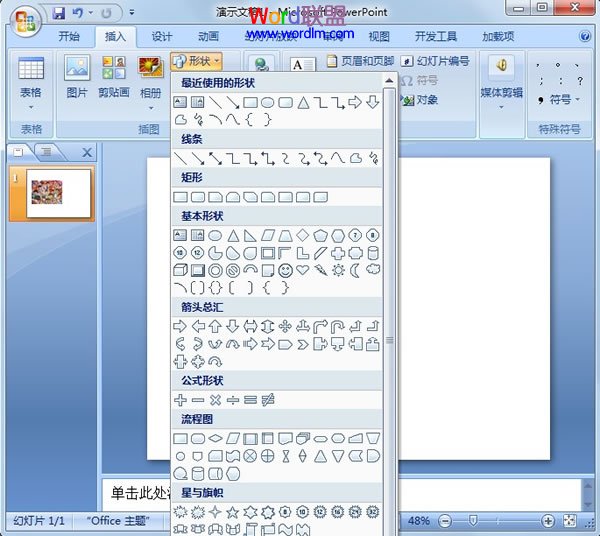This screenshot has height=536, width=600.
Task: Choose the sun shape
Action: click(338, 270)
